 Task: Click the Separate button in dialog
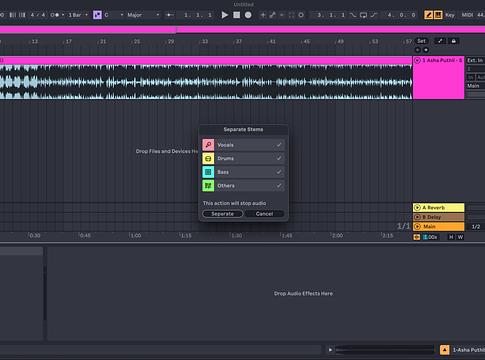222,214
